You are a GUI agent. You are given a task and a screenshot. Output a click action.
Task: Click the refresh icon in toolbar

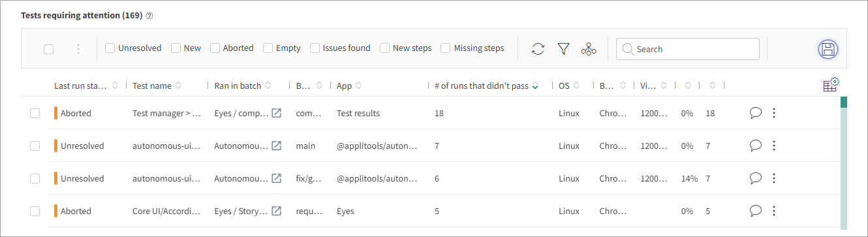click(x=538, y=49)
